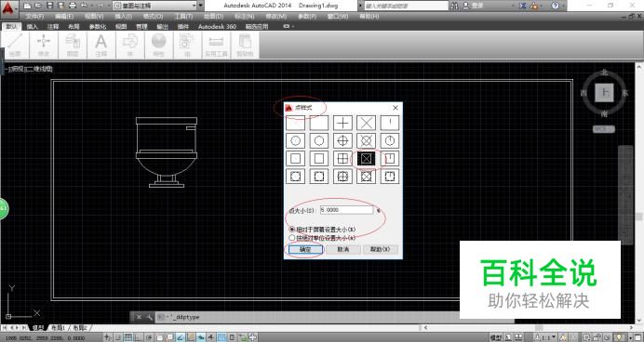Select the empty square point style
This screenshot has width=644, height=342.
(x=319, y=158)
